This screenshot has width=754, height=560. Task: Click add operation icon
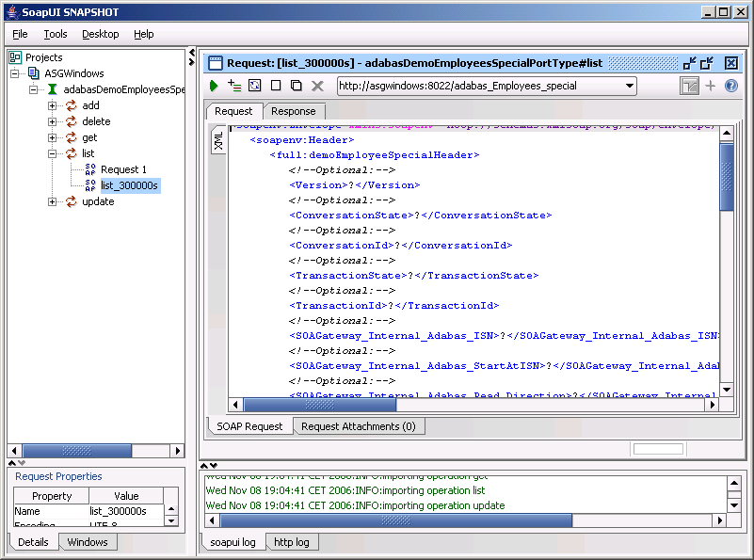pyautogui.click(x=72, y=105)
